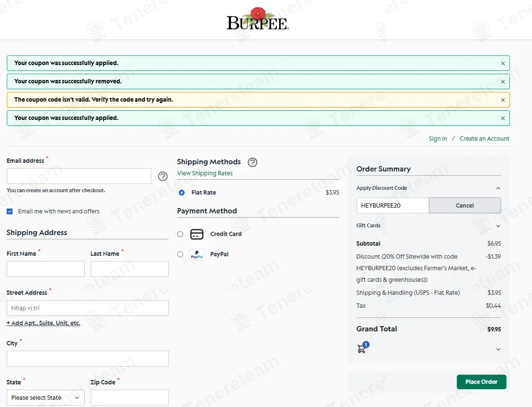
Task: Click the Tax $0.44 value
Action: click(x=493, y=306)
